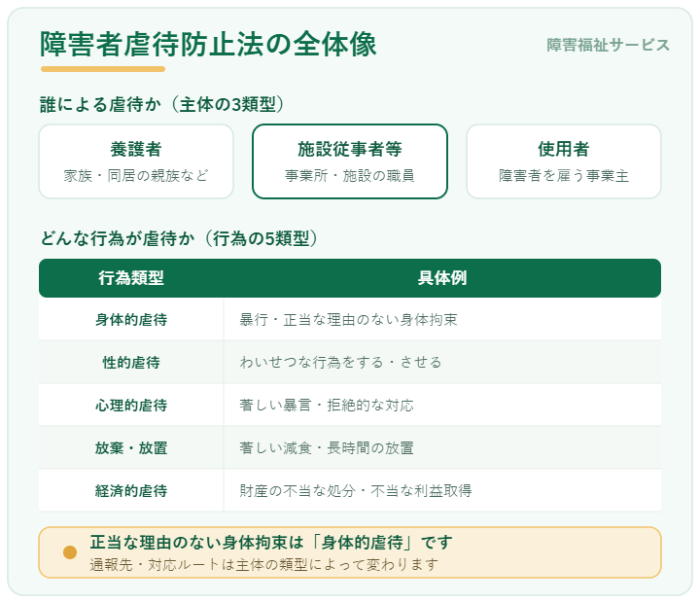Click text 著しい減食・長時間の放置

click(x=327, y=447)
